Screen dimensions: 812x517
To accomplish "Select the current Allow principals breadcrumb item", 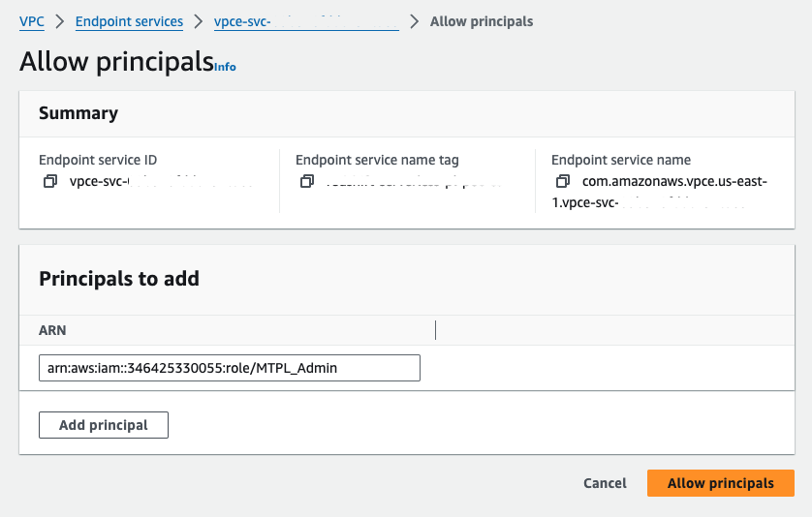I will 481,21.
